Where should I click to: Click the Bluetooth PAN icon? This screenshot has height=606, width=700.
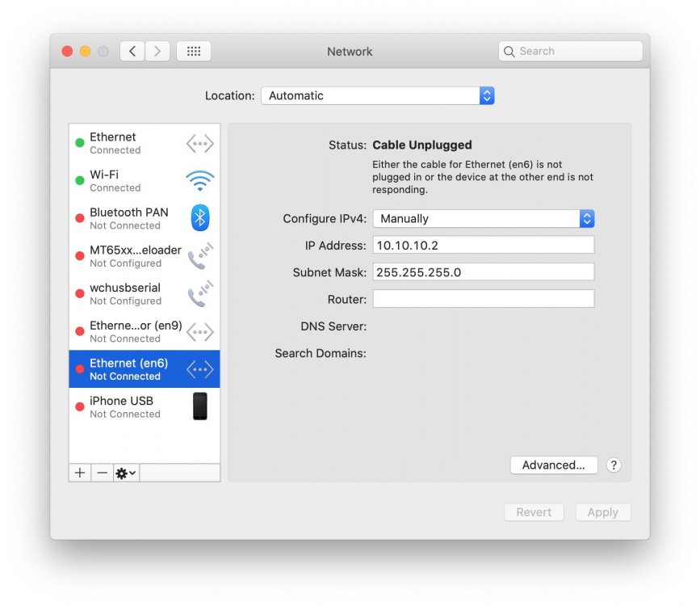pyautogui.click(x=200, y=218)
